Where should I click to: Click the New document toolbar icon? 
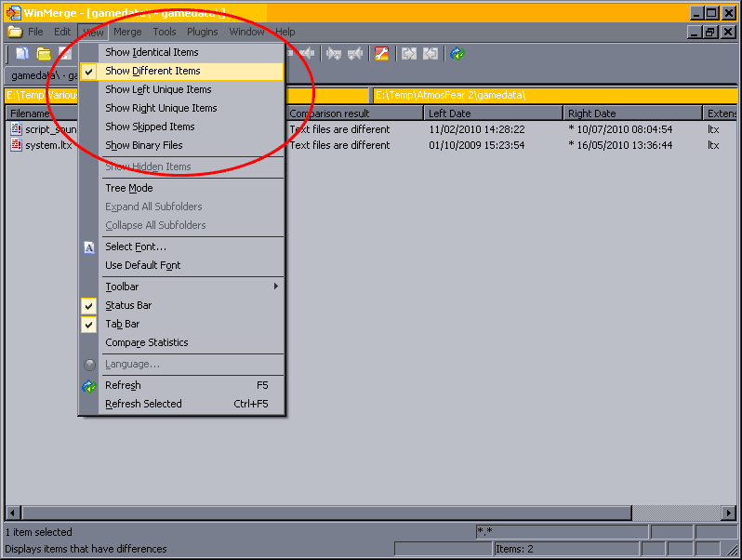(21, 54)
